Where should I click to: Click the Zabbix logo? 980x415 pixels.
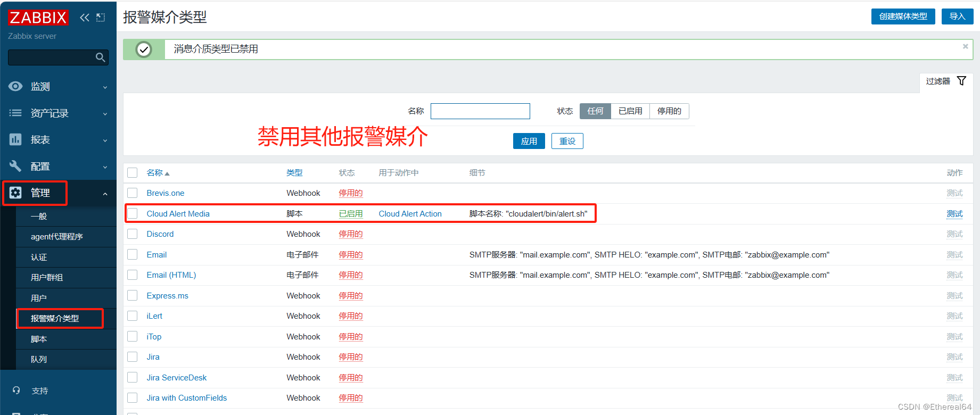38,17
